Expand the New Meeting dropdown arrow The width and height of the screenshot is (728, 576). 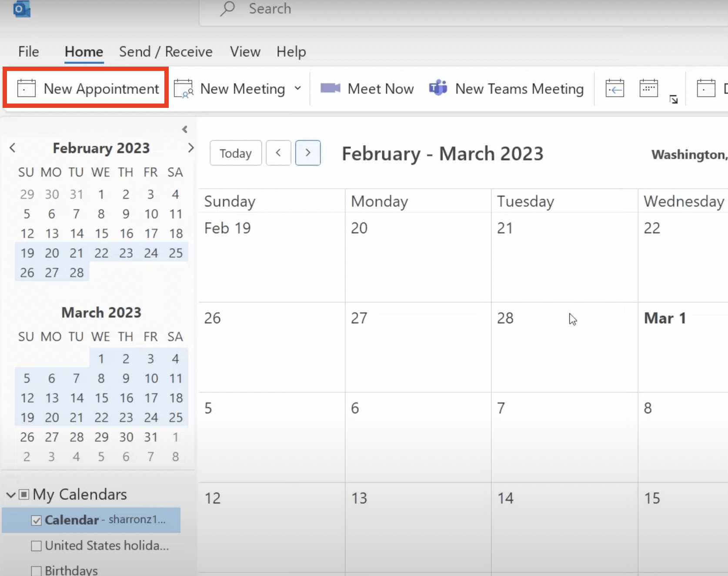coord(297,88)
